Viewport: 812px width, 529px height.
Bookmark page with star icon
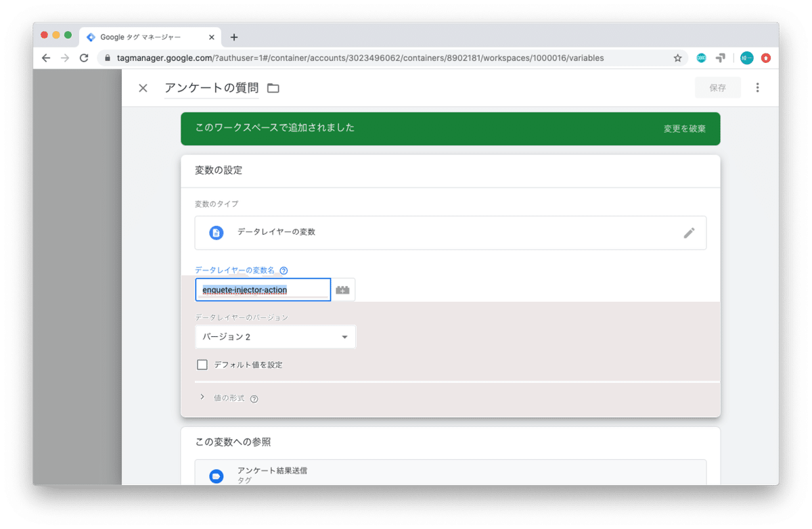point(677,58)
